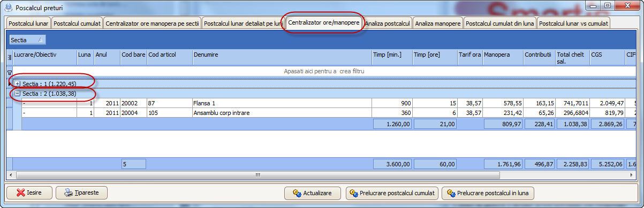644x208 pixels.
Task: Click the group subtotal 1.260,00
Action: tap(392, 124)
